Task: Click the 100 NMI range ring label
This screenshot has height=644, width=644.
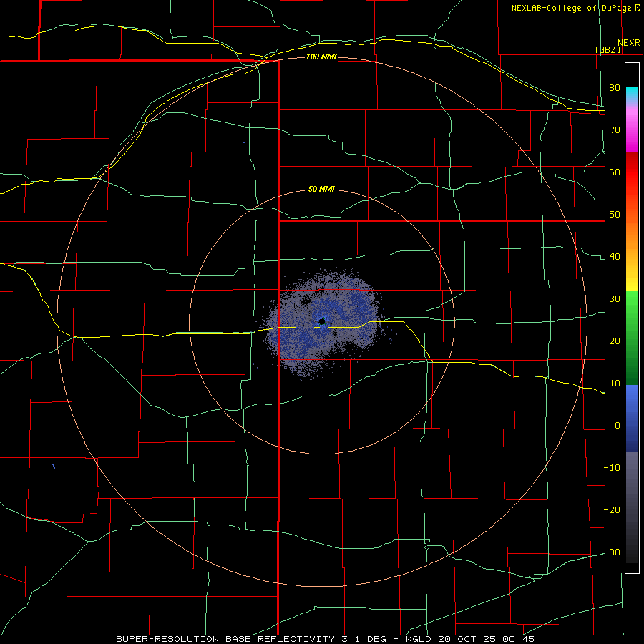Action: tap(321, 57)
